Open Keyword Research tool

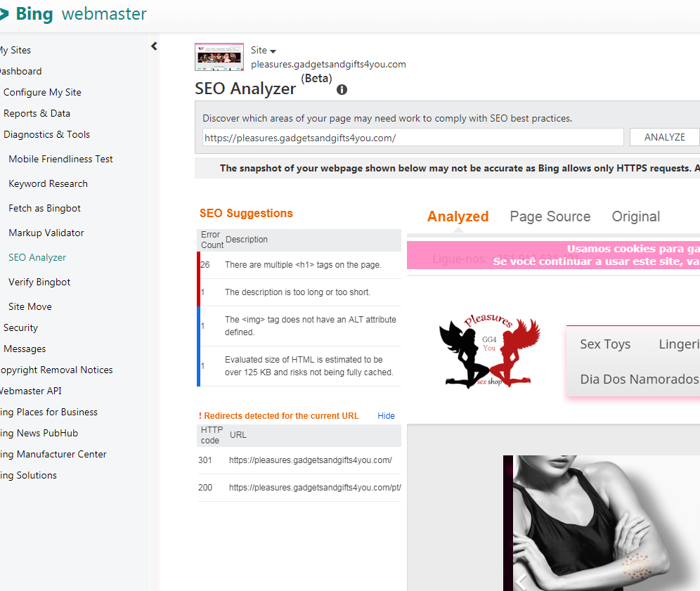[48, 183]
